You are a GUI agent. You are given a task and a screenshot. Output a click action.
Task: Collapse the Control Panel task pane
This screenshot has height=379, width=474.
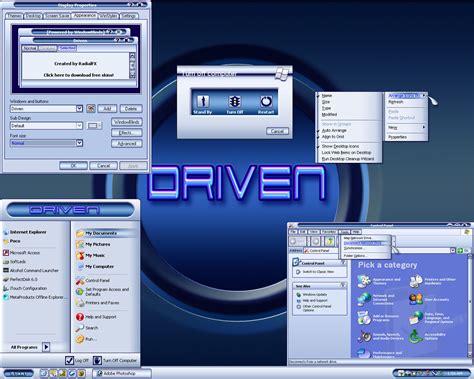343,263
